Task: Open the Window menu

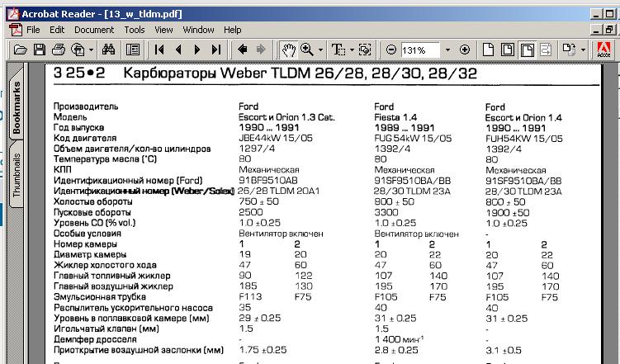Action: click(x=198, y=30)
